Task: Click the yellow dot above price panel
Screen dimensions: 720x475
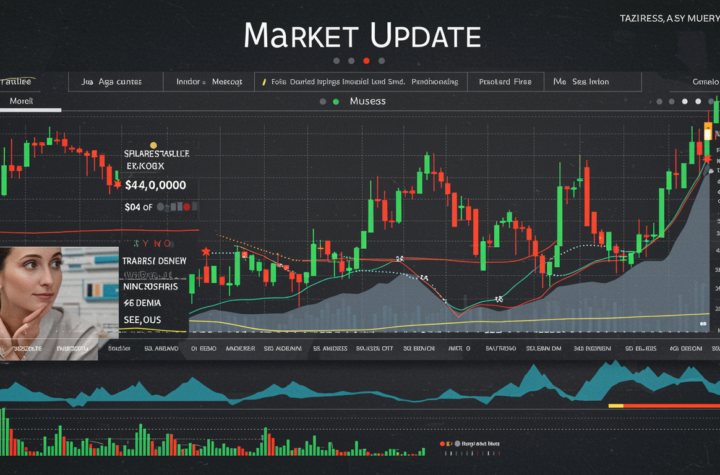Action: tap(152, 146)
